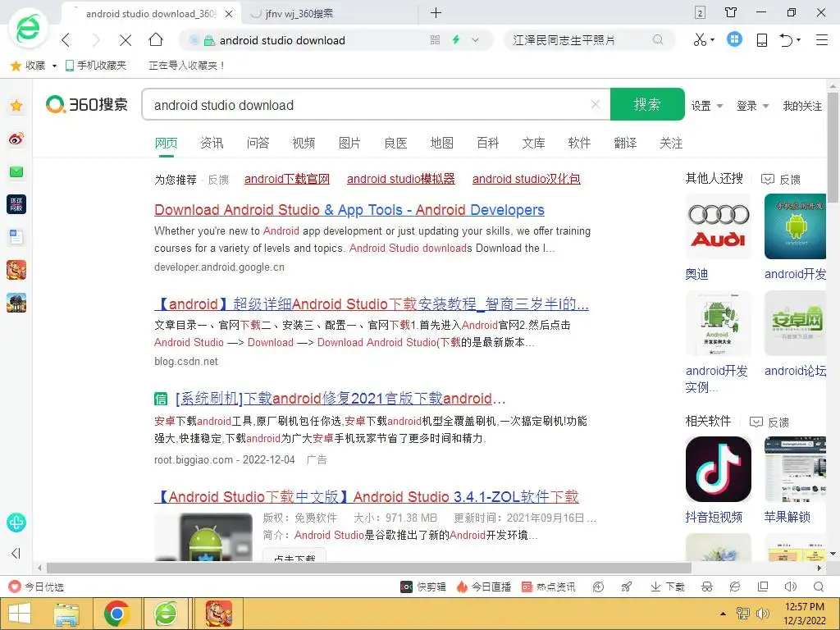The height and width of the screenshot is (630, 840).
Task: Open 今日优选 in status bar
Action: coord(36,587)
